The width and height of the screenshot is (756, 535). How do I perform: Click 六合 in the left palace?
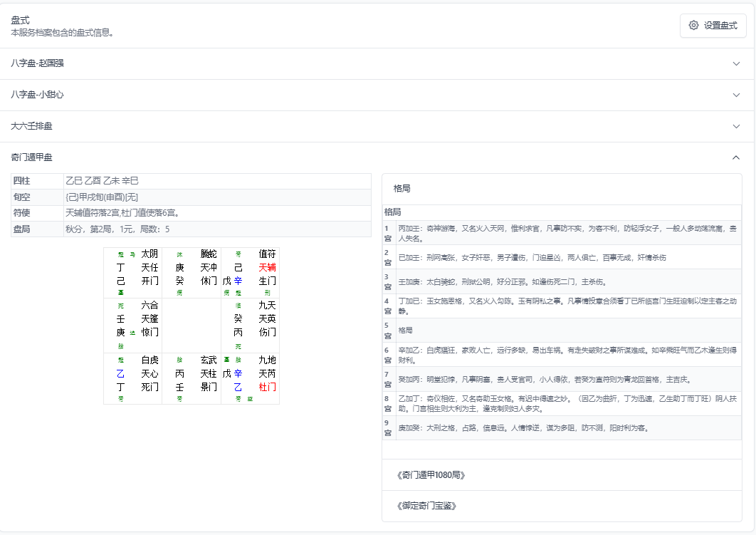coord(149,305)
